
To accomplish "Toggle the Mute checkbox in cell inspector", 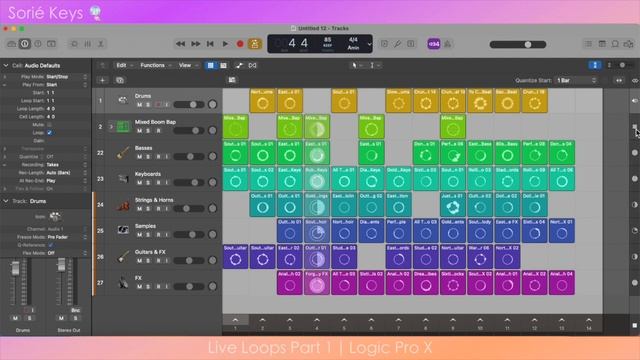I will pos(49,124).
